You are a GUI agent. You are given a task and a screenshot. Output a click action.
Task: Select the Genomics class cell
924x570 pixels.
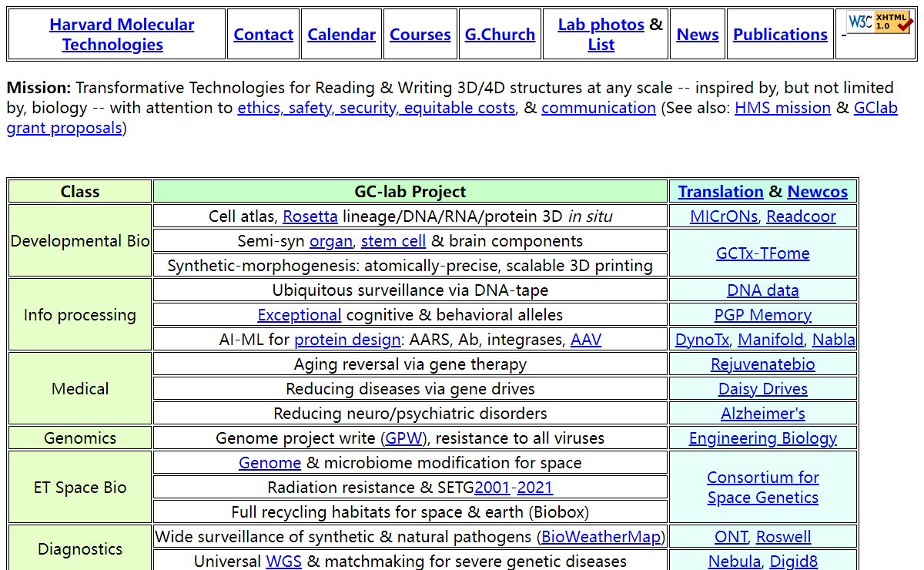pos(80,438)
